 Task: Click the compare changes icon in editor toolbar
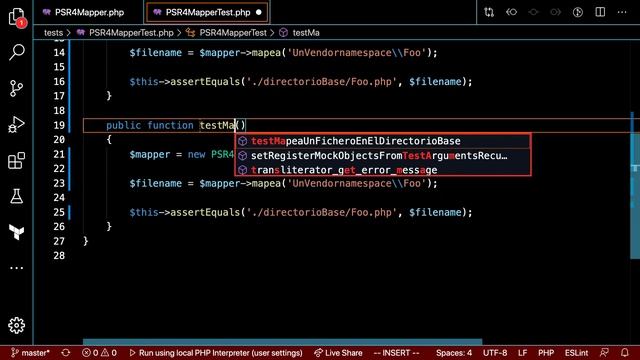489,12
